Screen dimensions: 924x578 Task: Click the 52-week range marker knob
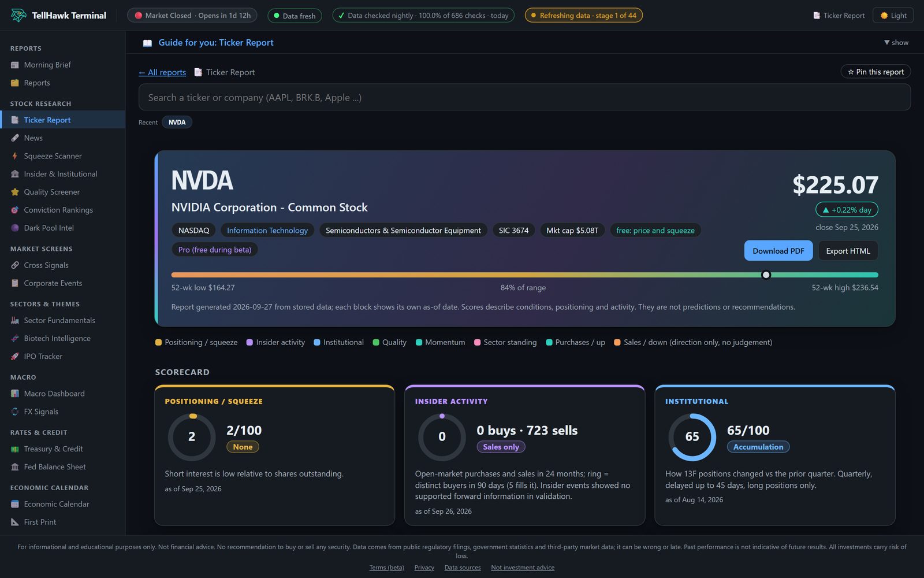click(x=766, y=275)
